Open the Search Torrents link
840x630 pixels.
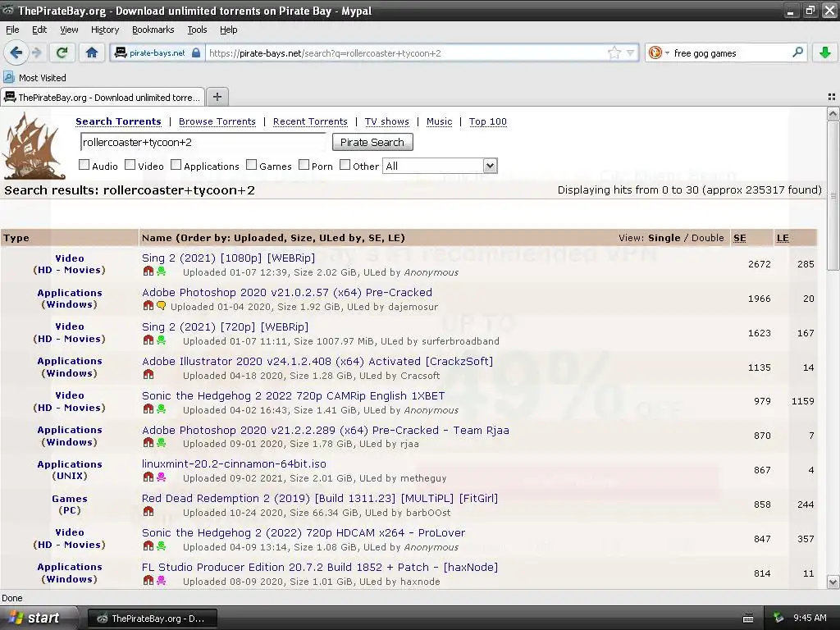tap(118, 121)
